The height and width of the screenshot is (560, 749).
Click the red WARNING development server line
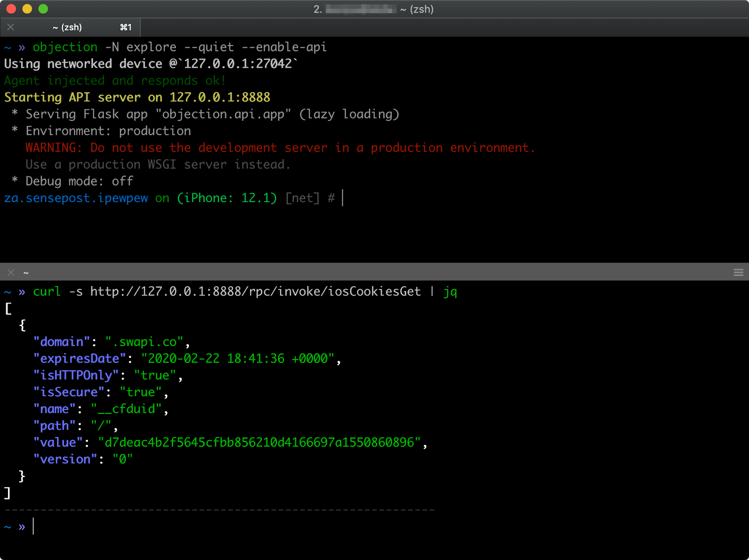[x=280, y=148]
